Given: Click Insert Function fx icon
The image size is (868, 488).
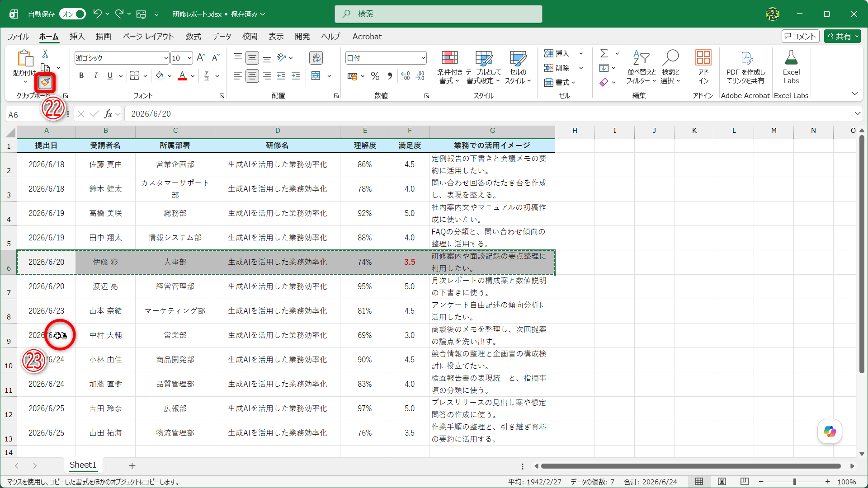Looking at the screenshot, I should [x=108, y=114].
